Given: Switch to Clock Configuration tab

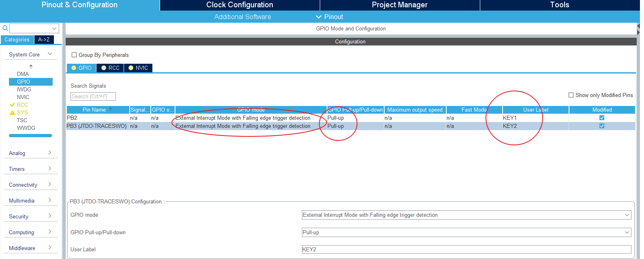Looking at the screenshot, I should (240, 5).
